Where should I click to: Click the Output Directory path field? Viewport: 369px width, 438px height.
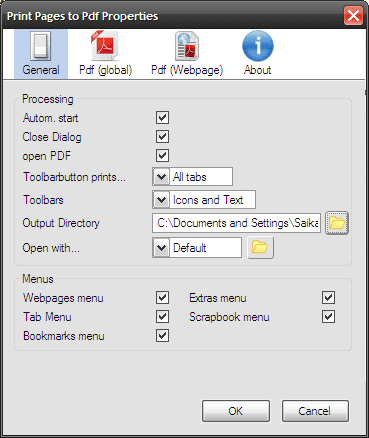coord(236,223)
